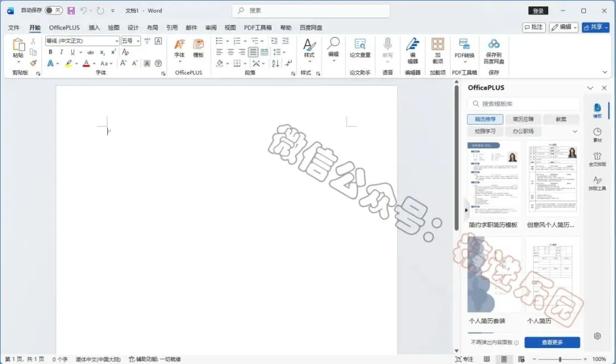Open the font name dropdown
The image size is (616, 364).
117,41
